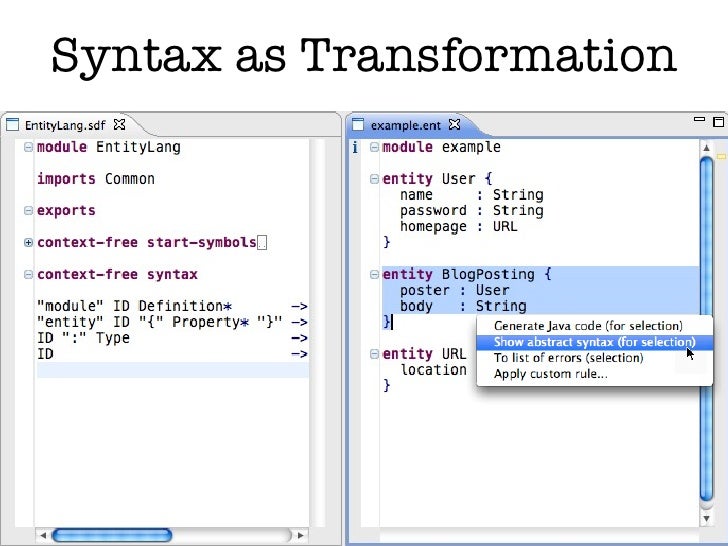Click the "User" type of poster
728x546 pixels.
coord(492,291)
